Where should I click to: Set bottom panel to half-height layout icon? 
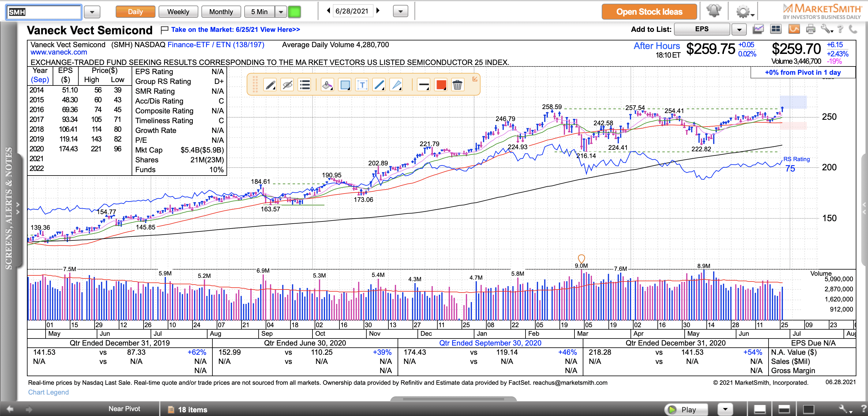[x=784, y=410]
